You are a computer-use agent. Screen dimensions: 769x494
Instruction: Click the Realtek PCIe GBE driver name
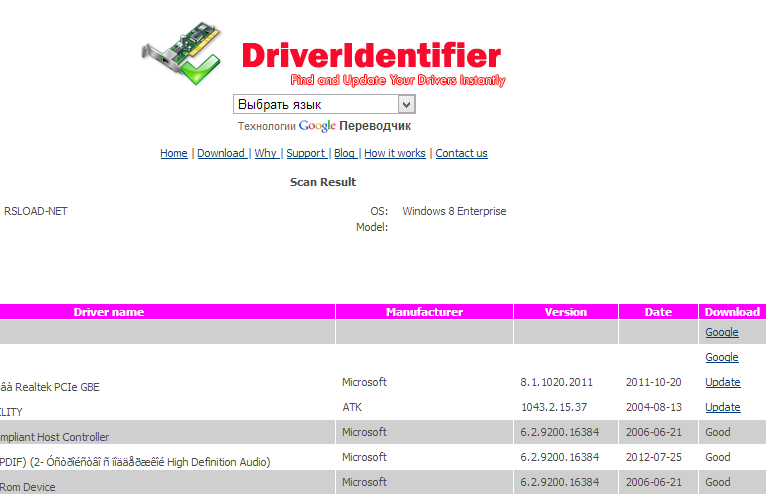tap(50, 387)
